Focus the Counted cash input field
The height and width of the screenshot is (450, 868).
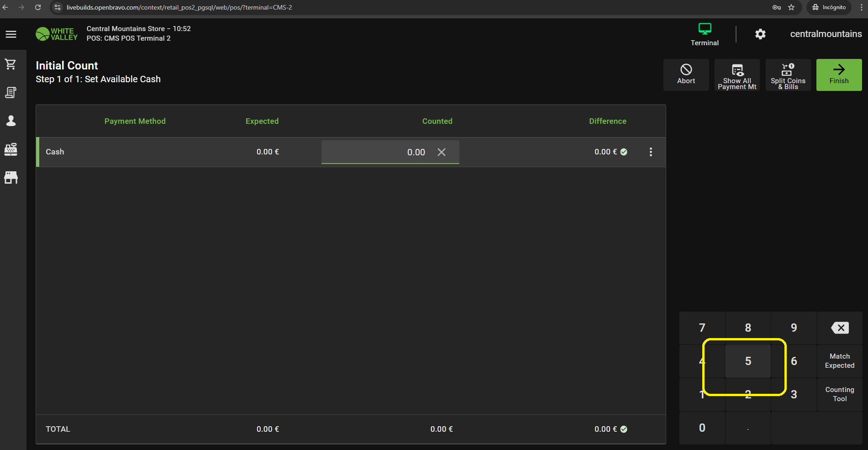390,152
